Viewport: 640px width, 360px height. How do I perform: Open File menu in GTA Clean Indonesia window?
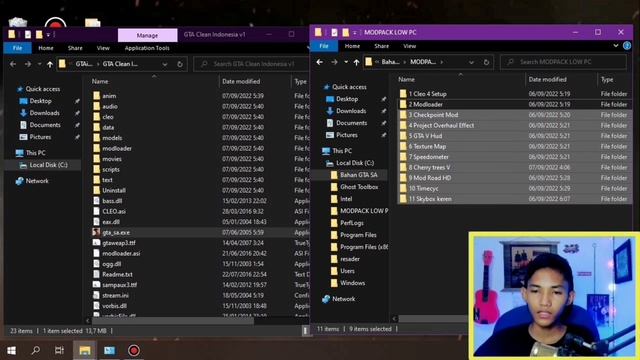(x=17, y=48)
